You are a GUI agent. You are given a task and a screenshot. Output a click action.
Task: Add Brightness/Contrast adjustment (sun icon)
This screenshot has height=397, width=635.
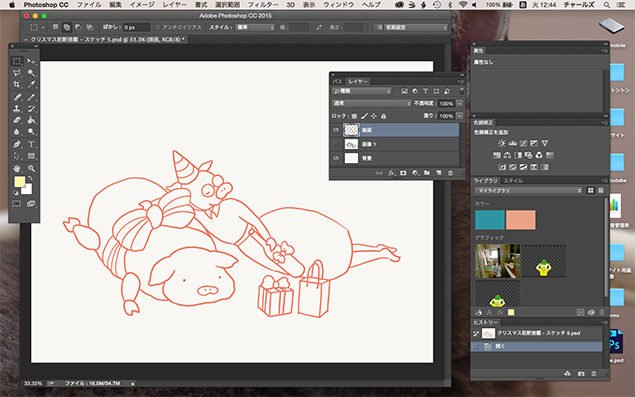click(x=502, y=143)
